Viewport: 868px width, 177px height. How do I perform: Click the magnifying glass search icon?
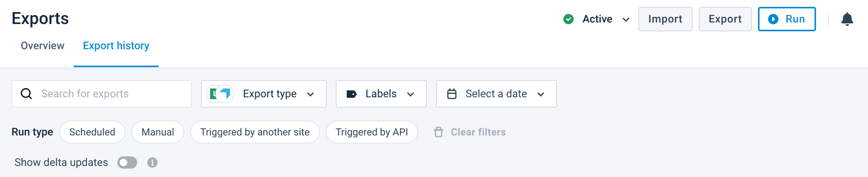(x=26, y=94)
